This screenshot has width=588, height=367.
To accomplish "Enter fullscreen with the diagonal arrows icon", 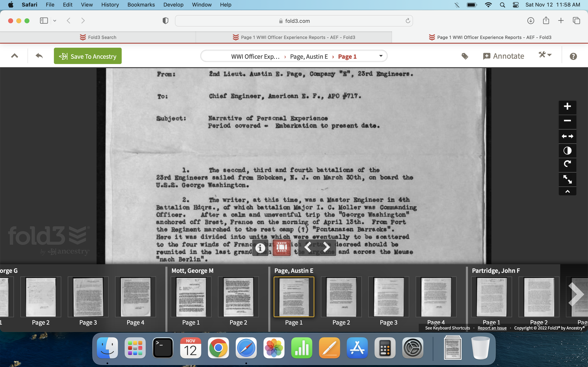I will [567, 179].
